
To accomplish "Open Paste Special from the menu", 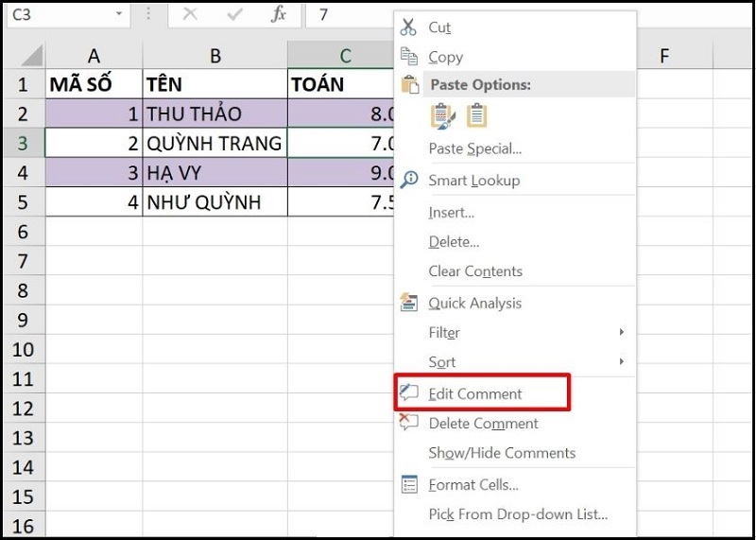I will point(474,148).
